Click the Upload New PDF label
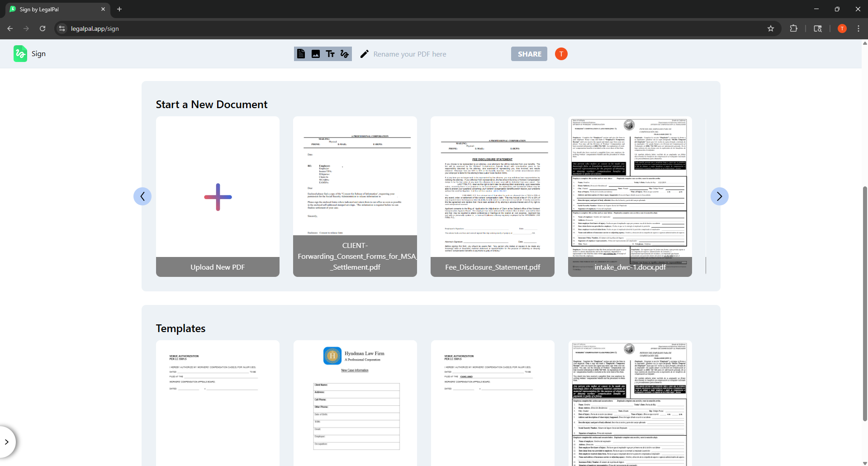The width and height of the screenshot is (868, 466). [218, 267]
